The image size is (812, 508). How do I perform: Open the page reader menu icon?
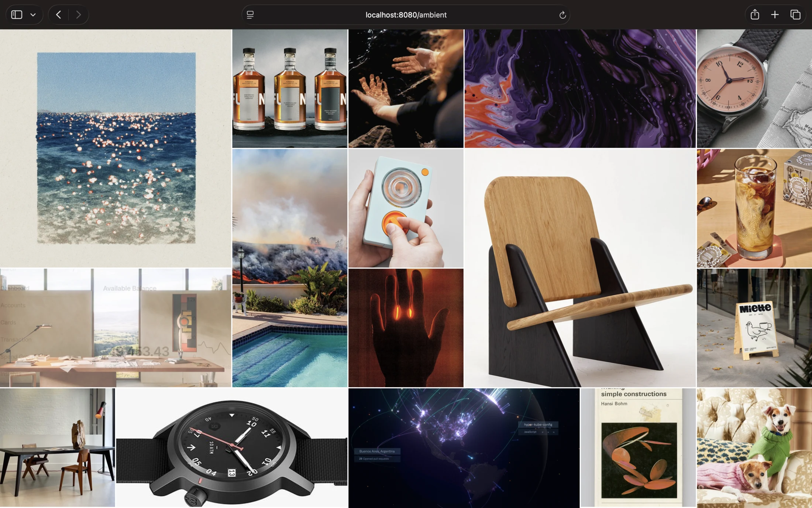(250, 15)
